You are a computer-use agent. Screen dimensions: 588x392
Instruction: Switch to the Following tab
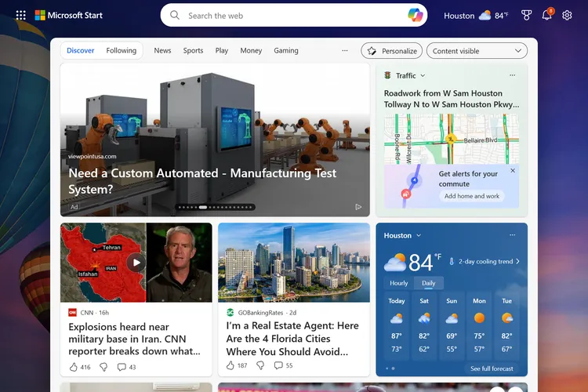pos(122,51)
